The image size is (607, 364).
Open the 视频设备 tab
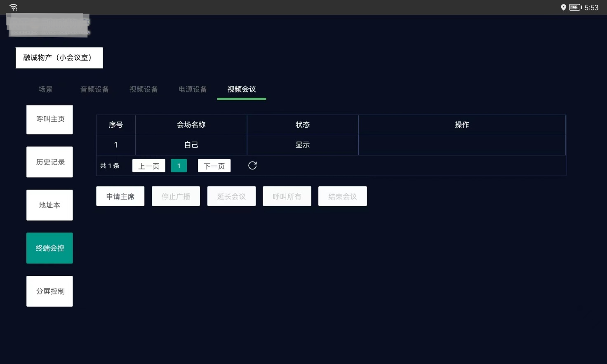[144, 89]
